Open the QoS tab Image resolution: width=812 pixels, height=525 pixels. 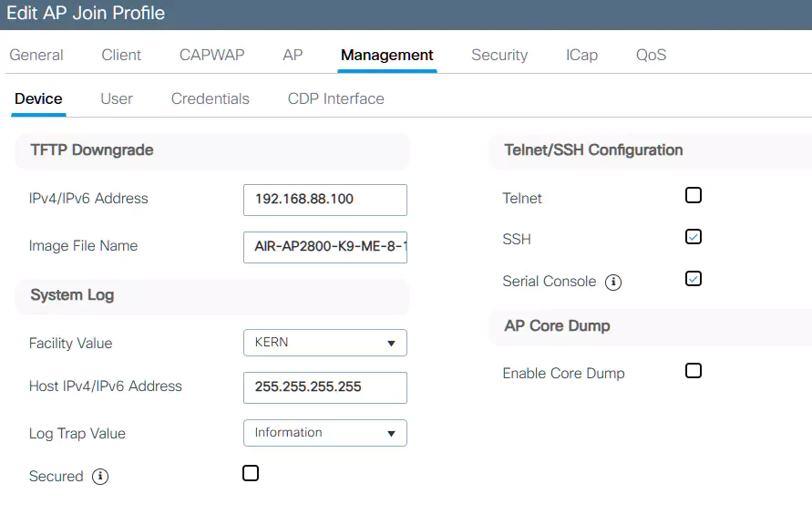[651, 55]
